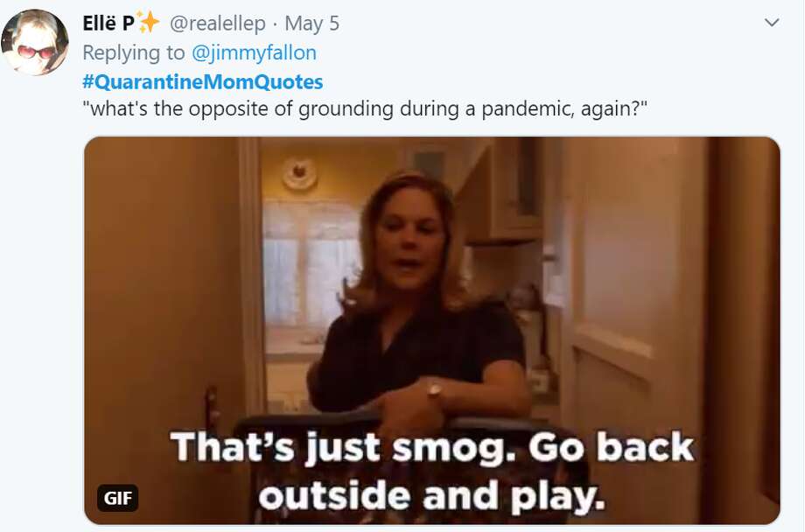Play the GIF of the woman
Image resolution: width=805 pixels, height=532 pixels.
[432, 330]
